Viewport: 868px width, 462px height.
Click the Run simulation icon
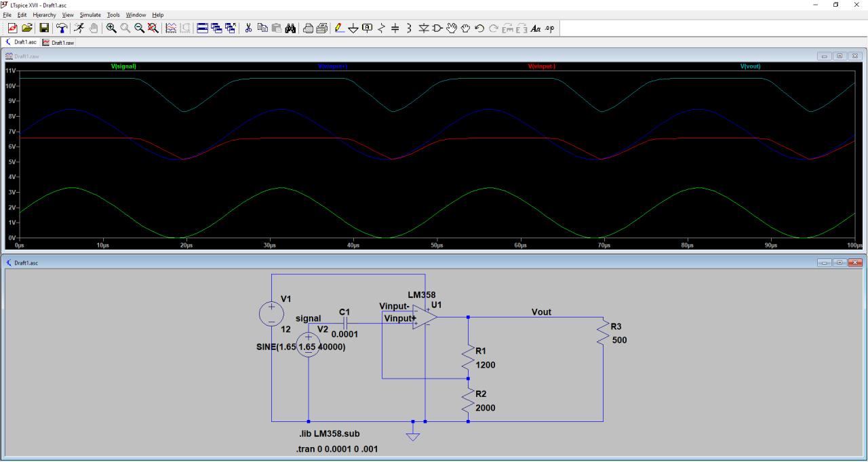pos(79,28)
